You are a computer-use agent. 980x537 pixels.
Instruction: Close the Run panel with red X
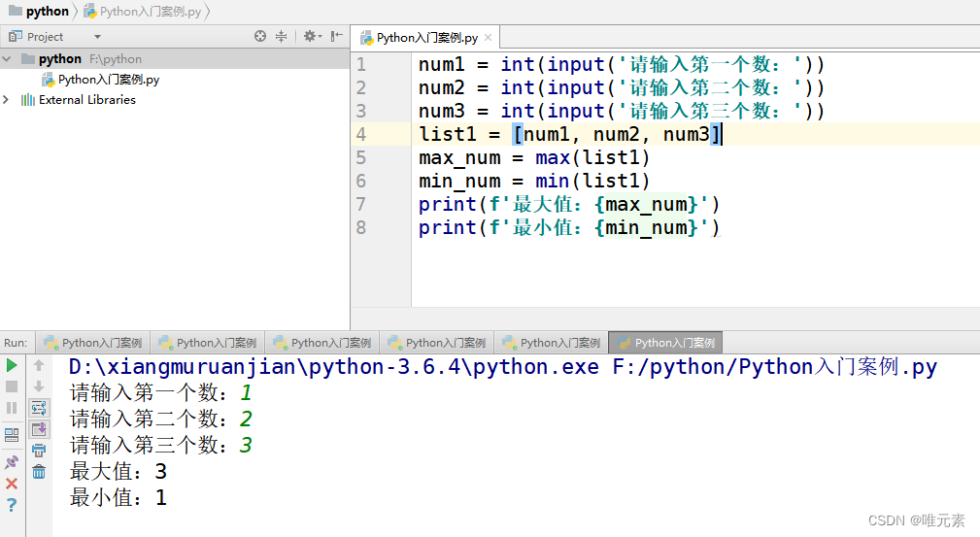point(12,483)
